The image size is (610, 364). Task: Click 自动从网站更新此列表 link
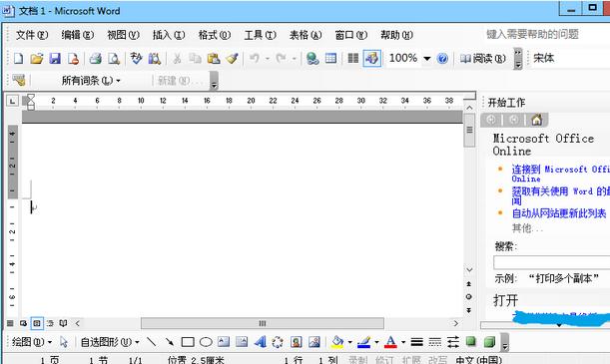click(559, 213)
